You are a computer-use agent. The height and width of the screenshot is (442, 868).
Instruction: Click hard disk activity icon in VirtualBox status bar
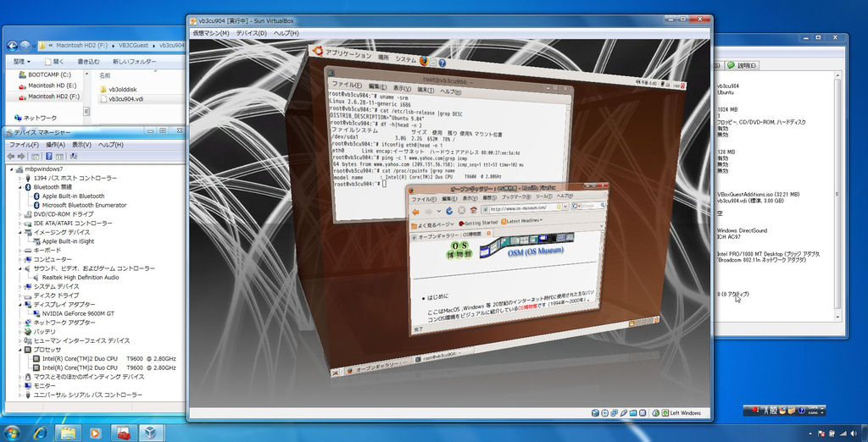point(595,412)
